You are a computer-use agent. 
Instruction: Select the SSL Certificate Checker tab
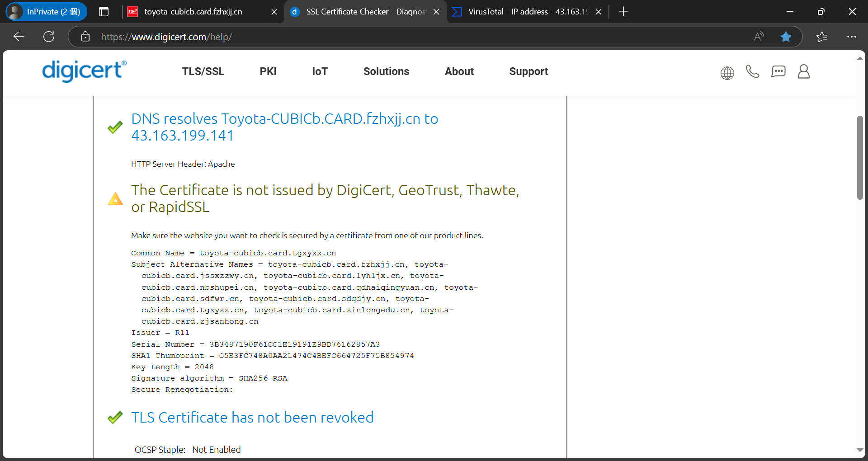click(365, 12)
